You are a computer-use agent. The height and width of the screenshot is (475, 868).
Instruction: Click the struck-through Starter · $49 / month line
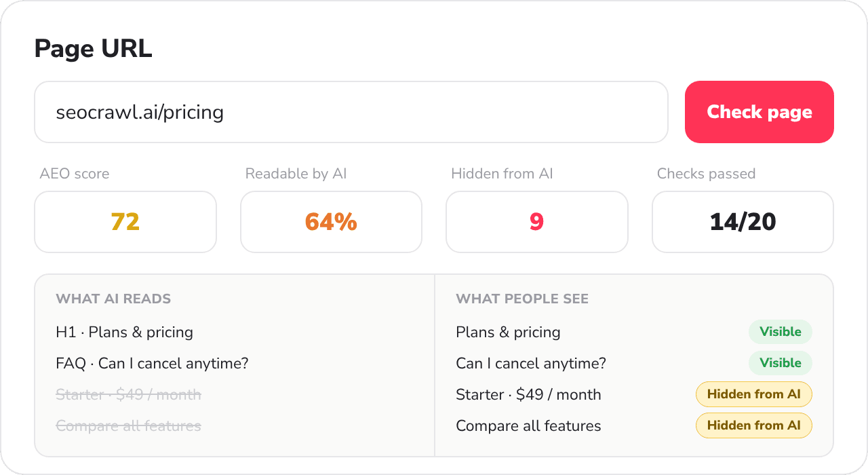click(x=128, y=395)
